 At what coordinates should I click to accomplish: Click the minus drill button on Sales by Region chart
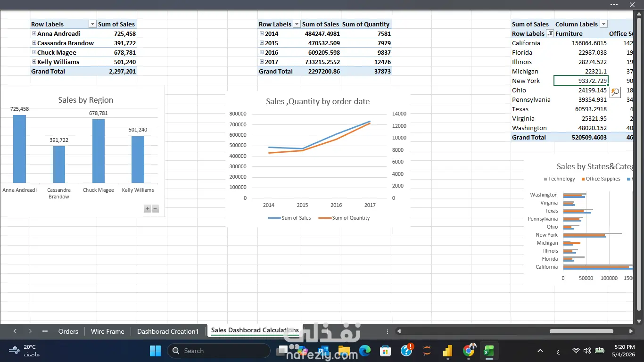[155, 209]
